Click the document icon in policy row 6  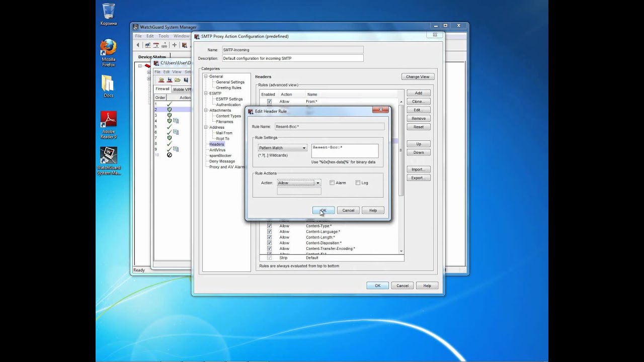point(176,132)
